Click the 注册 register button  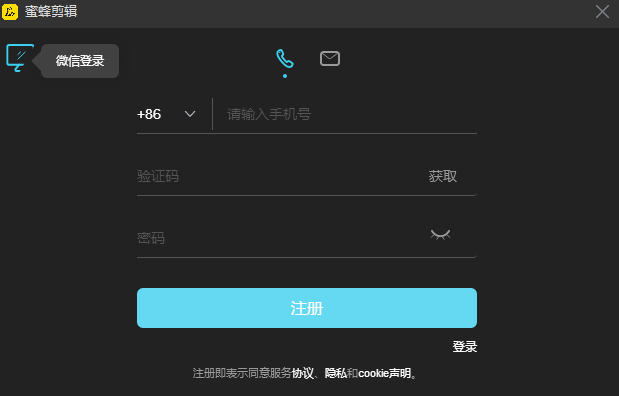(307, 308)
